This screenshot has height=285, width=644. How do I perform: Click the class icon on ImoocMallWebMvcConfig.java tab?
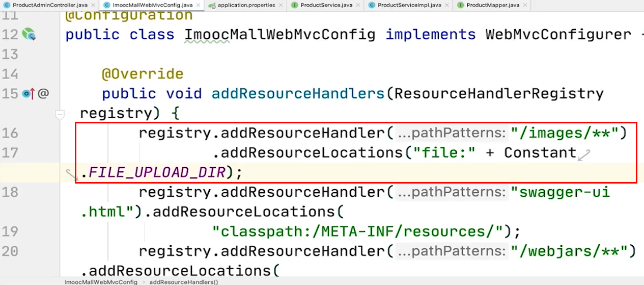pos(107,5)
